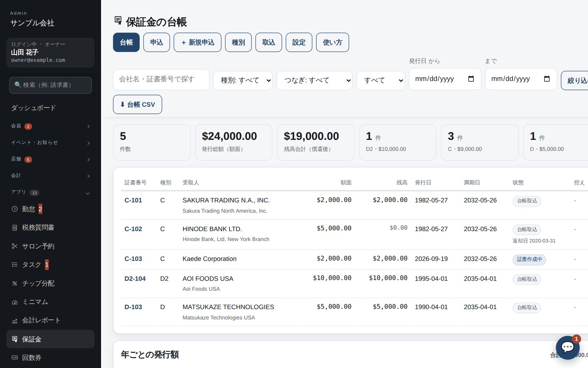Click the チップ分配 percent icon

(15, 283)
